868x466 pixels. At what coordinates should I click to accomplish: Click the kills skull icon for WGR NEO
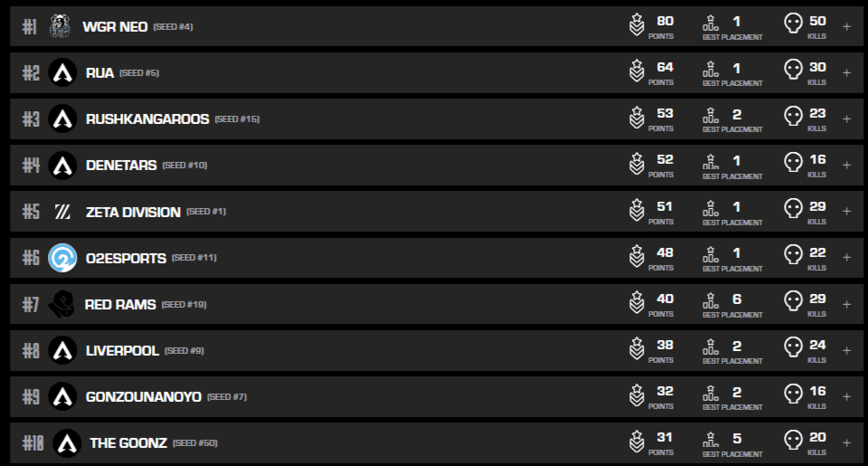click(x=793, y=26)
